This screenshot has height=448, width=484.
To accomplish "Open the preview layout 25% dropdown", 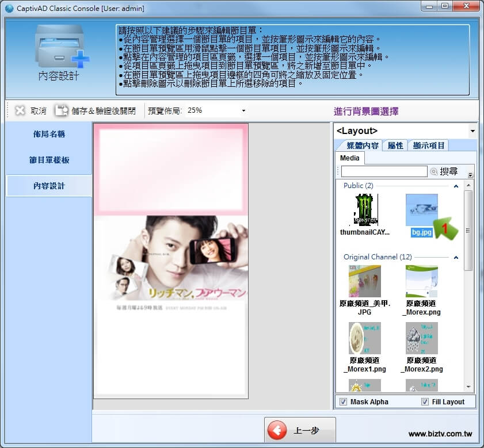I will (x=243, y=110).
